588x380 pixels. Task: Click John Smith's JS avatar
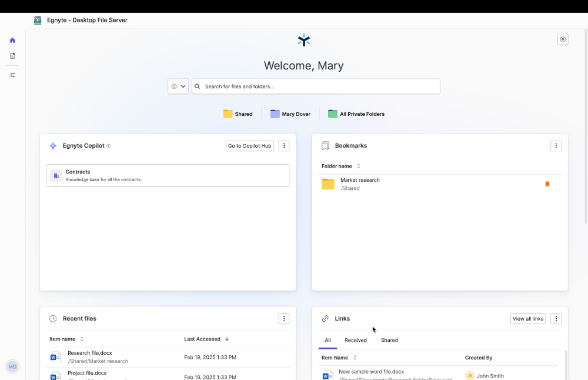[469, 375]
